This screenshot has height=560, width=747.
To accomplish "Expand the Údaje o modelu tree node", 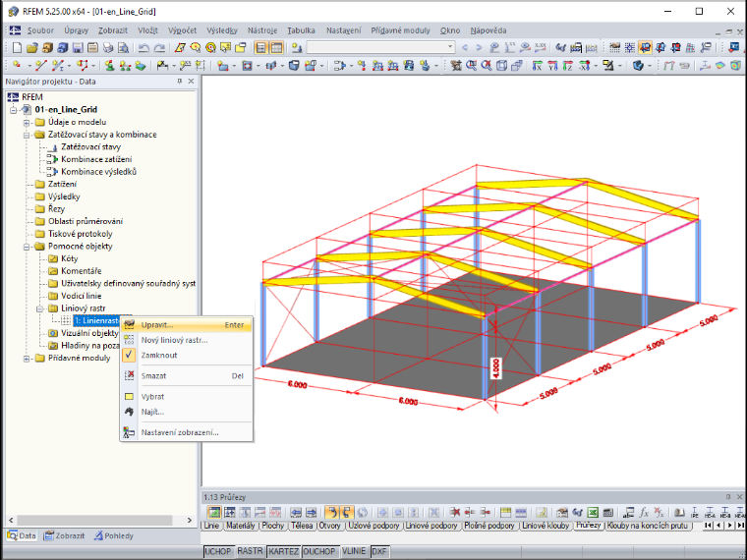I will pyautogui.click(x=27, y=123).
